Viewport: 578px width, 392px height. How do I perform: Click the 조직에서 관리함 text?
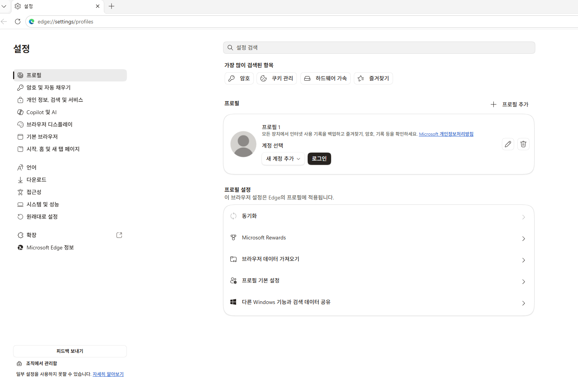[42, 364]
